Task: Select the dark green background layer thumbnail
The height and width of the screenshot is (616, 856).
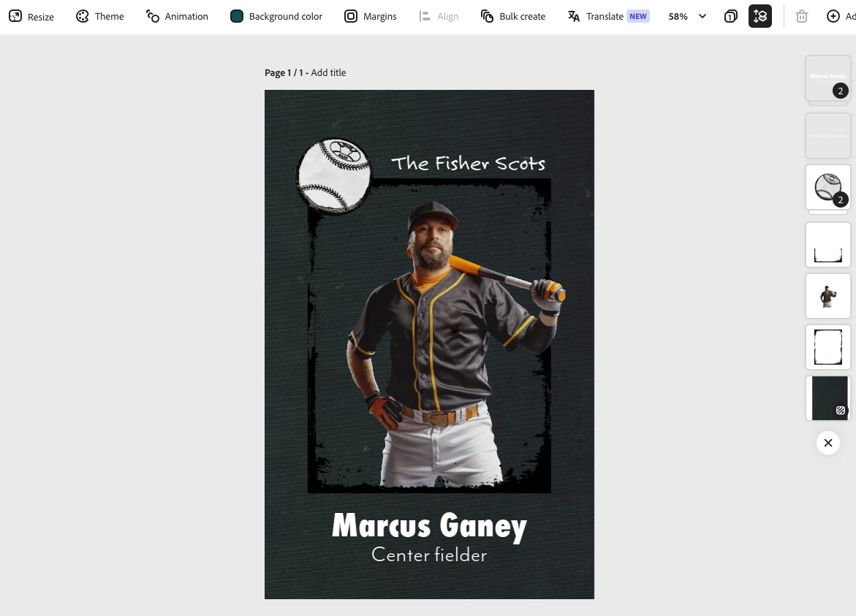Action: click(828, 398)
